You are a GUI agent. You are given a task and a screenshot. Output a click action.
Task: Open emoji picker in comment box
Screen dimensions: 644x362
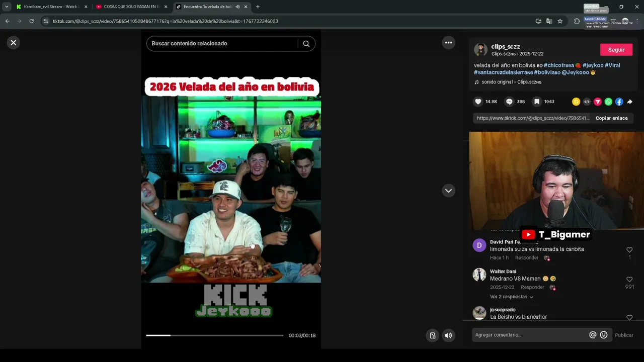(x=604, y=335)
